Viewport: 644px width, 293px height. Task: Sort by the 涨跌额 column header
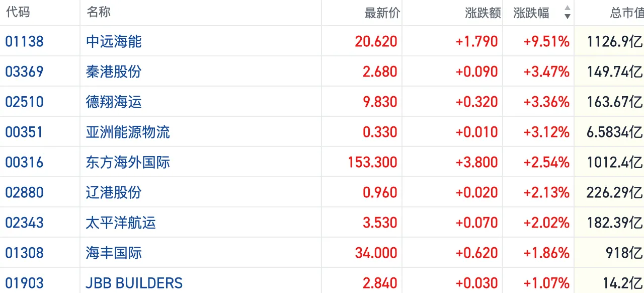[483, 13]
